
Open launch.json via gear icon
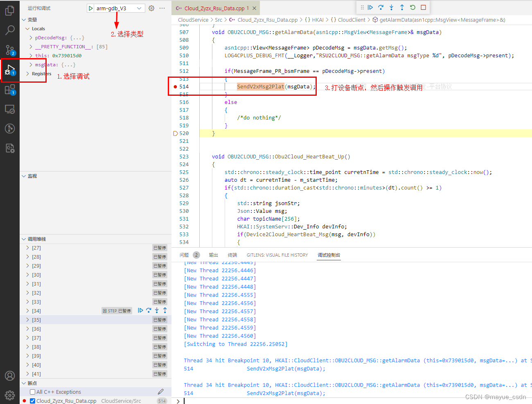(x=151, y=8)
